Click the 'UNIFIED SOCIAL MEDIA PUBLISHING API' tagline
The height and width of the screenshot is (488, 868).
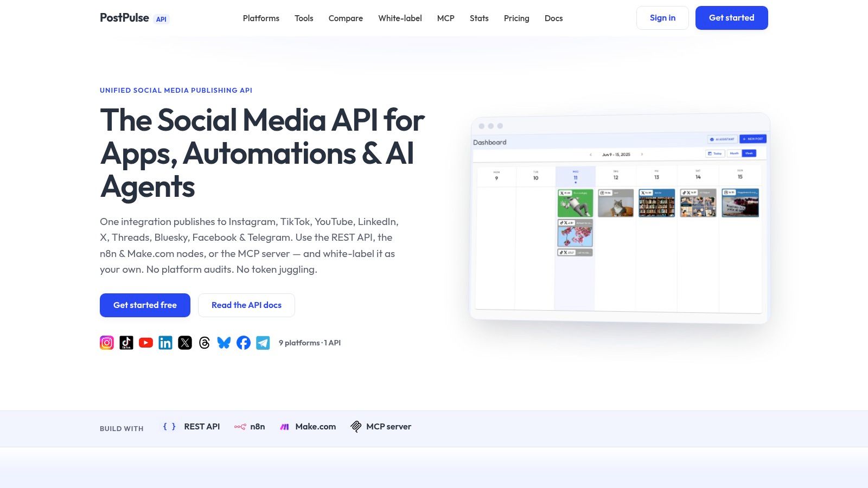pyautogui.click(x=176, y=91)
